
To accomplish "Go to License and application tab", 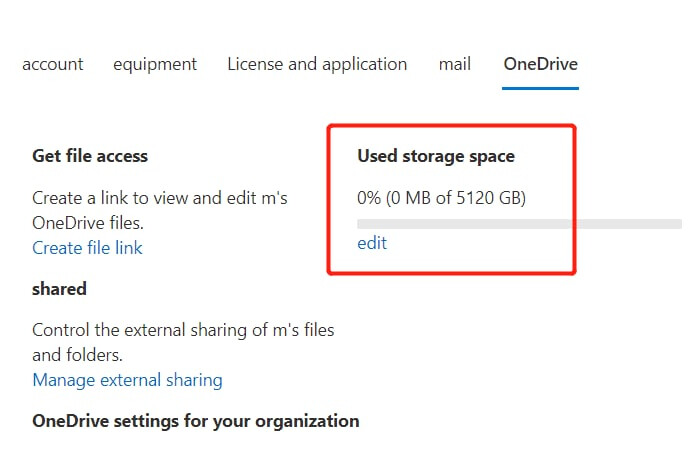I will 317,64.
